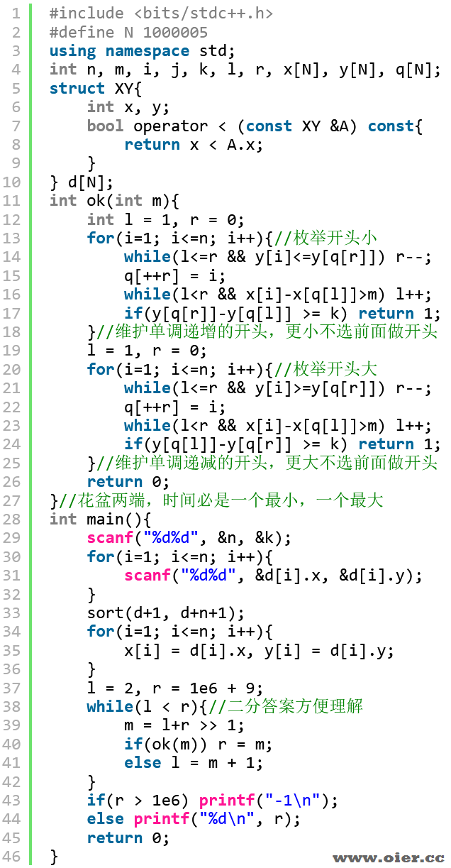Click the '} d[N];' line
The width and height of the screenshot is (451, 868).
point(82,182)
